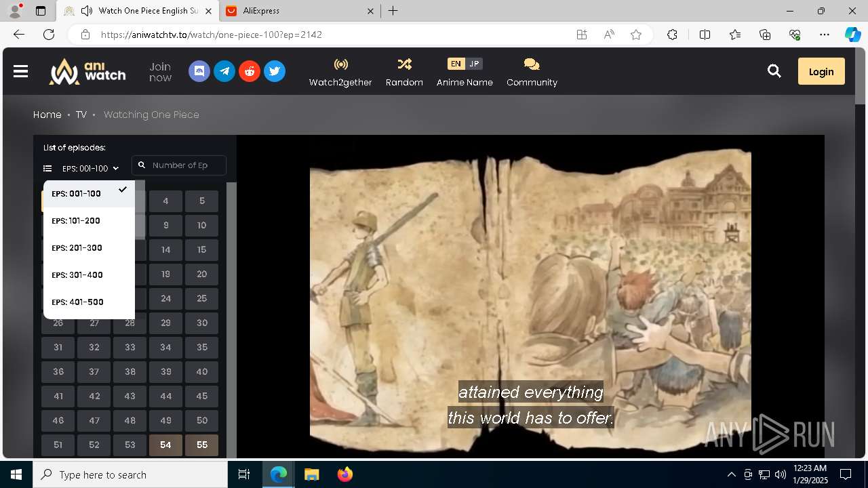
Task: Play episode 33
Action: 130,347
